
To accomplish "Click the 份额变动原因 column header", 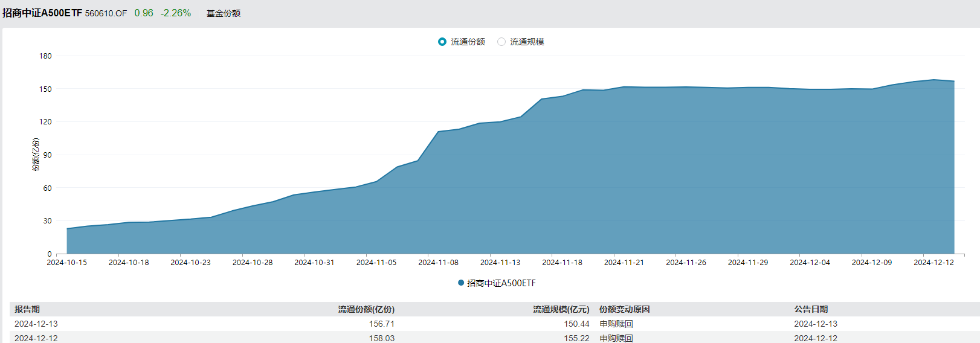I will click(624, 309).
